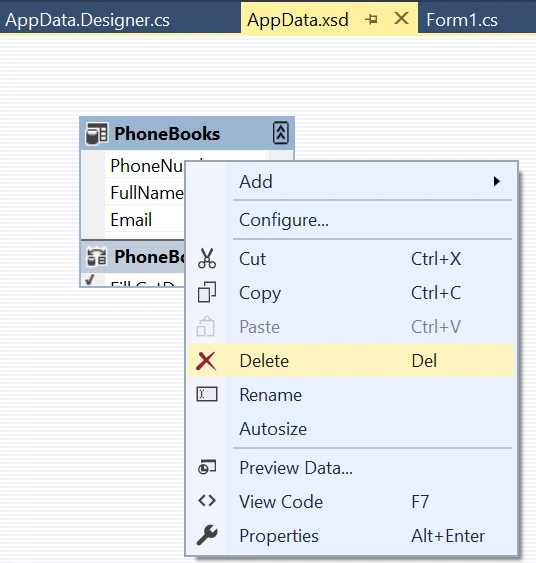
Task: Click the TableAdapter icon below Email
Action: click(x=96, y=257)
